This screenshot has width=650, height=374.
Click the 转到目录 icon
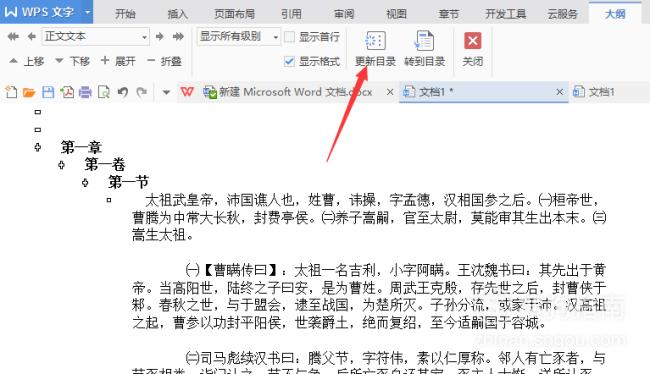[x=424, y=41]
